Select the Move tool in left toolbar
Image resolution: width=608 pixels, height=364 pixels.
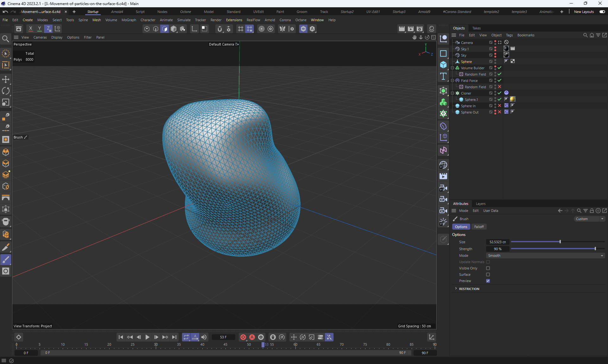[6, 79]
